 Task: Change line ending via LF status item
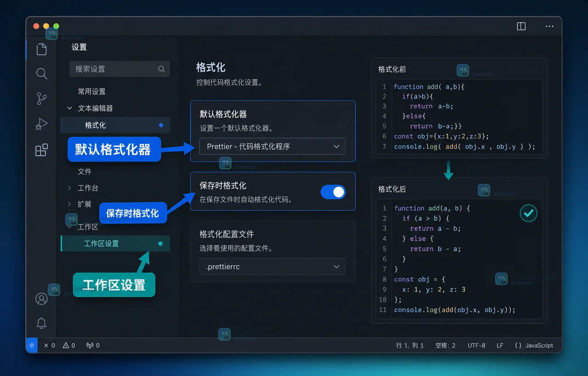coord(500,345)
